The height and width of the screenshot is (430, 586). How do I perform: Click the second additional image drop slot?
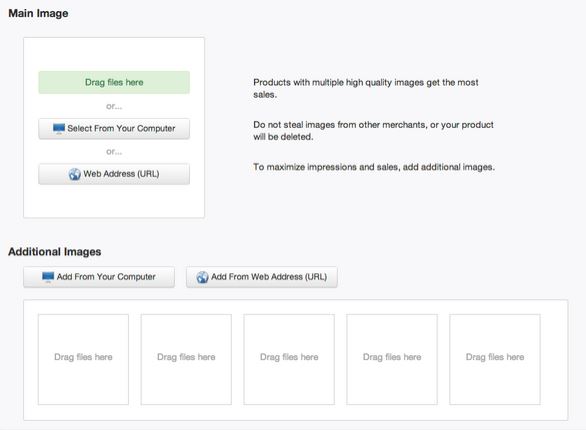pyautogui.click(x=186, y=359)
